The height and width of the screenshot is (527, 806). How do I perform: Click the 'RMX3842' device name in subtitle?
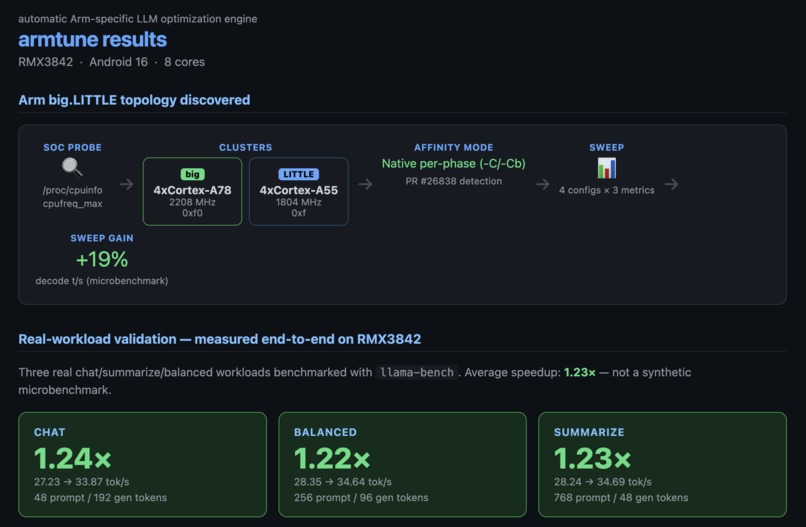click(x=46, y=62)
